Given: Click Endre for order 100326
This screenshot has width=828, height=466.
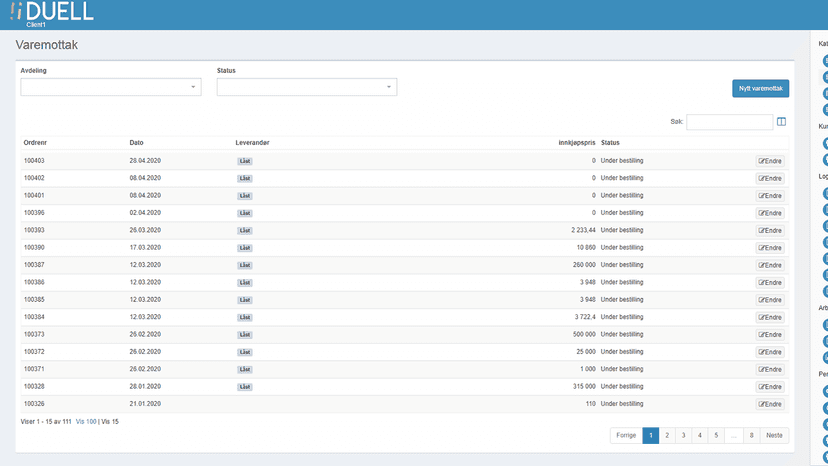Looking at the screenshot, I should pyautogui.click(x=770, y=405).
